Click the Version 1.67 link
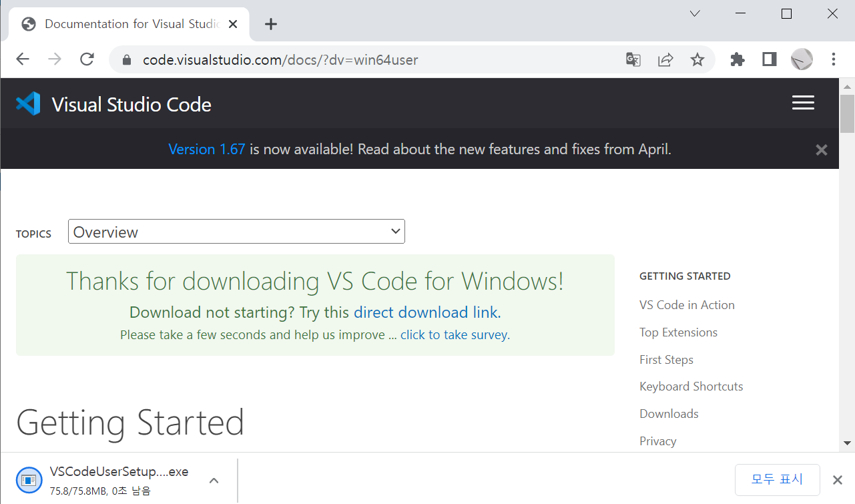This screenshot has width=855, height=504. (x=207, y=150)
